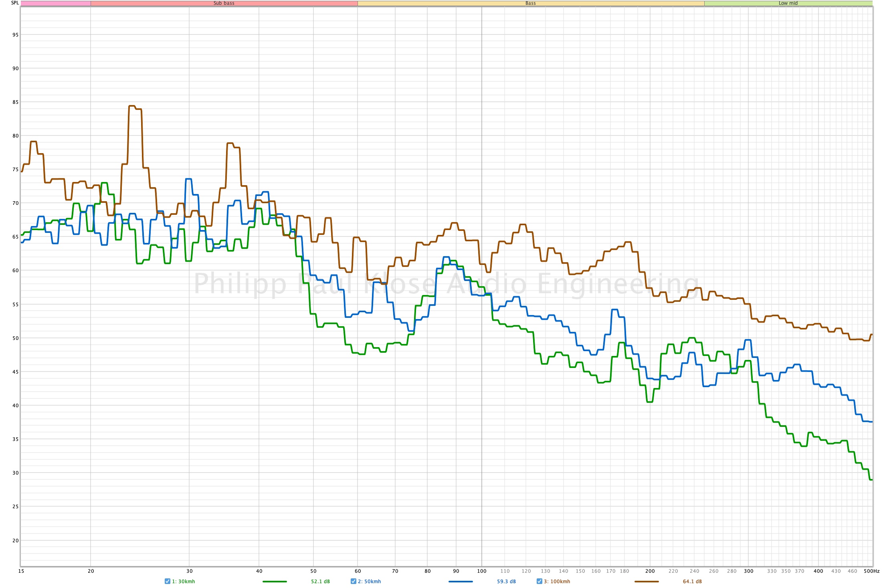Image resolution: width=883 pixels, height=588 pixels.
Task: Click the 75 SPL axis label
Action: pos(15,170)
